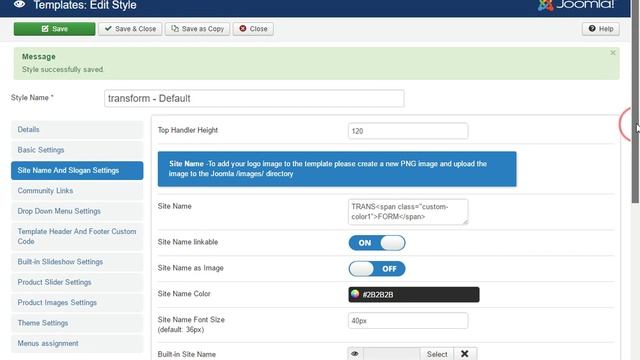Click the preview eye icon for Built-in Site Name

tap(355, 353)
